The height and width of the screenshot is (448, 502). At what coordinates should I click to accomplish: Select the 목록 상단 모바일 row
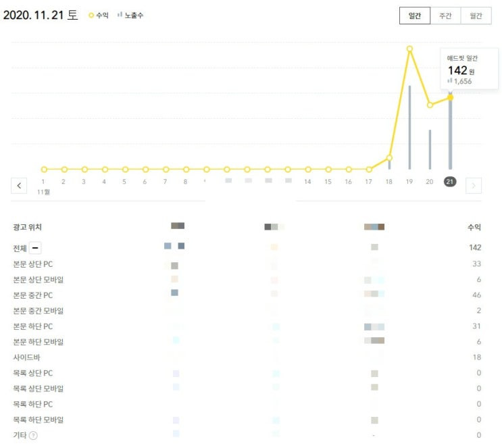tap(247, 389)
